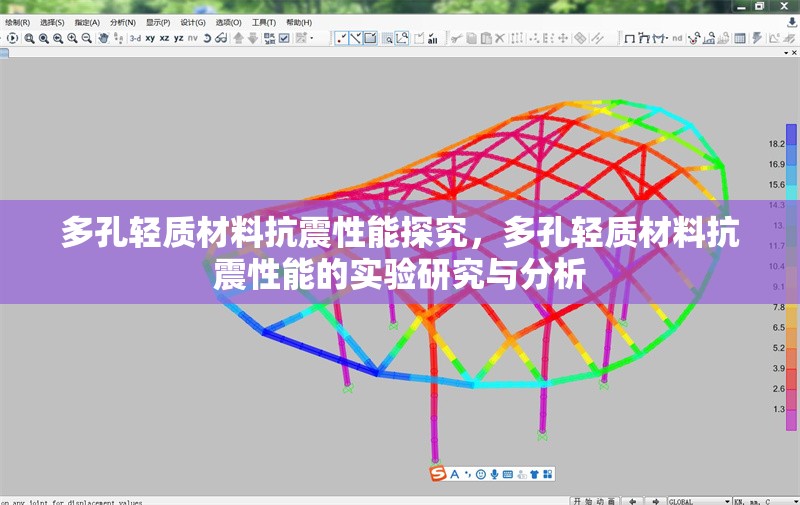The image size is (800, 505).
Task: Switch to the yz plane view
Action: point(179,38)
